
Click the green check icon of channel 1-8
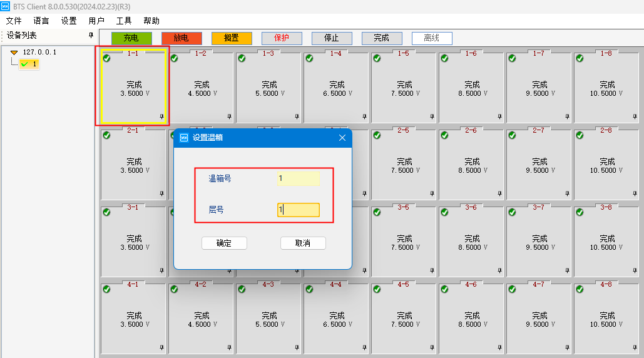coord(580,58)
